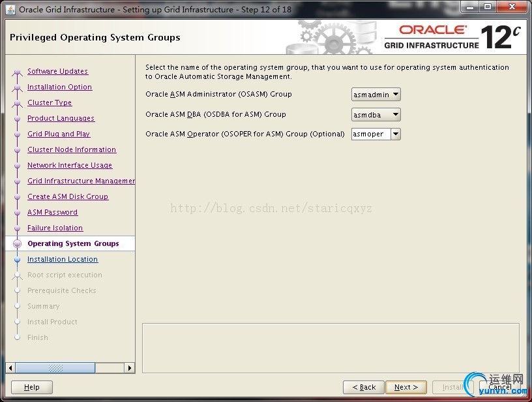Maximize the installer window
Screen dimensions: 532x402
pos(488,7)
